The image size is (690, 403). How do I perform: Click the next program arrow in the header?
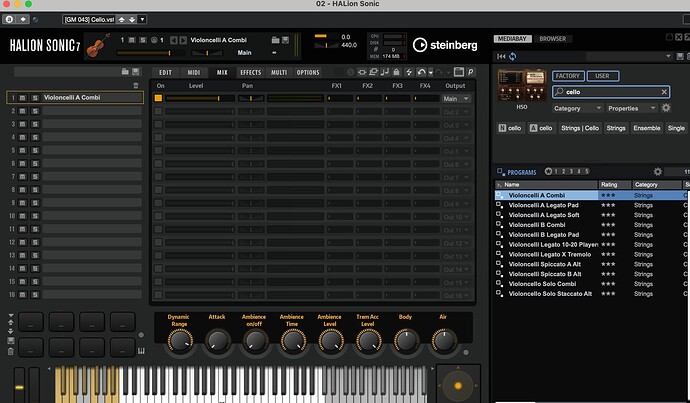pyautogui.click(x=183, y=40)
